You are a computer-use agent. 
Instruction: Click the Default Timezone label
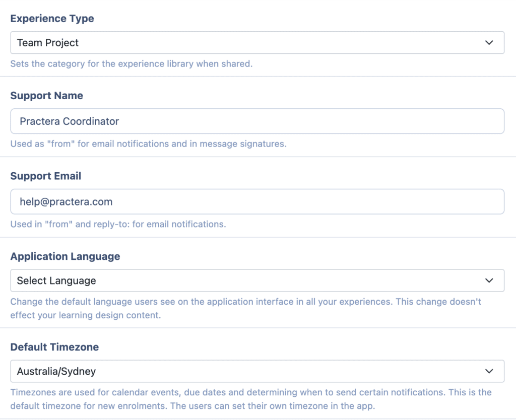coord(54,347)
